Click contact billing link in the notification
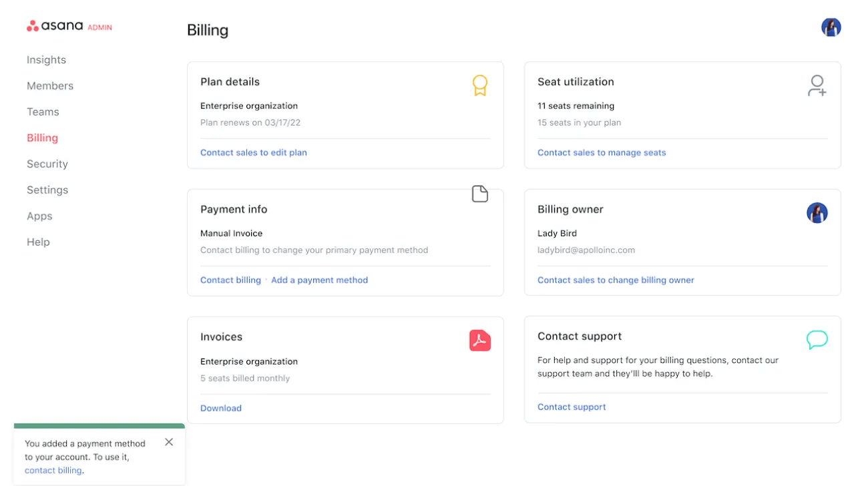Image resolution: width=868 pixels, height=486 pixels. pyautogui.click(x=53, y=471)
